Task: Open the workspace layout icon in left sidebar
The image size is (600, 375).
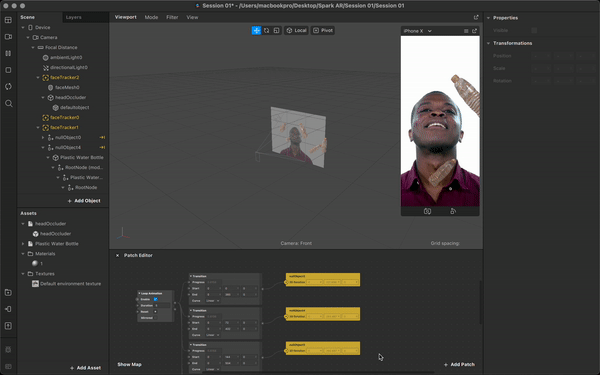Action: pyautogui.click(x=8, y=20)
